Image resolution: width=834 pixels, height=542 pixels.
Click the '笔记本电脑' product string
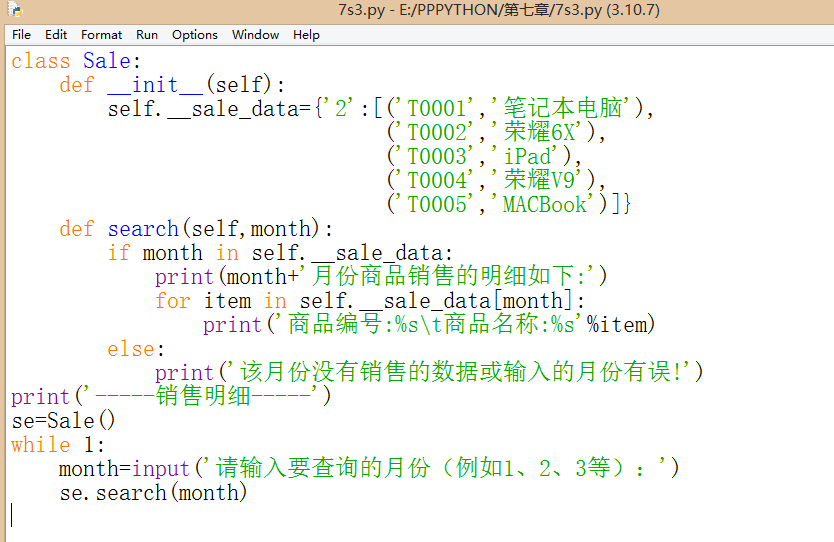click(562, 108)
